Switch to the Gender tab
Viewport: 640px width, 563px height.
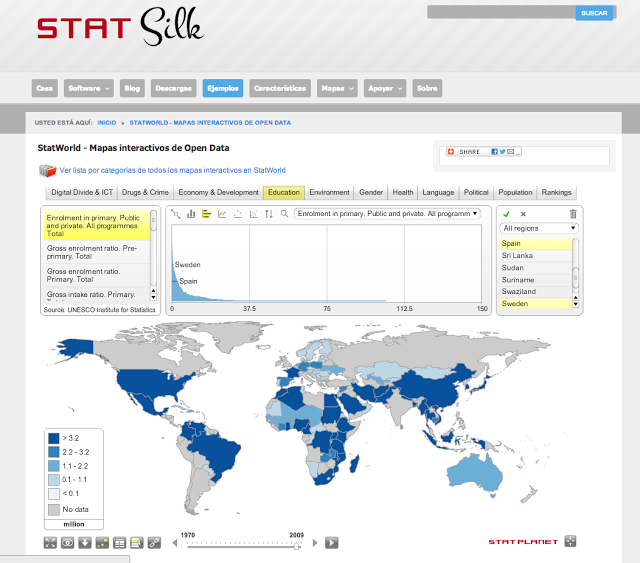pyautogui.click(x=371, y=192)
